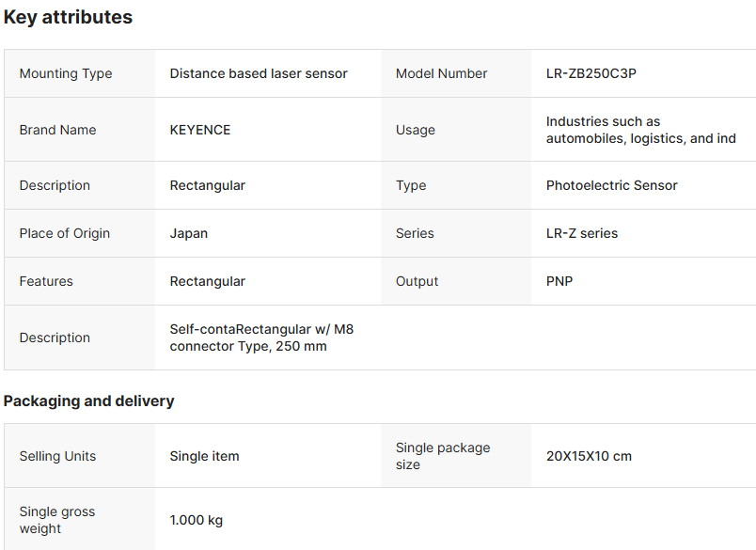Select the Place of Origin label
The width and height of the screenshot is (756, 550).
coord(64,233)
